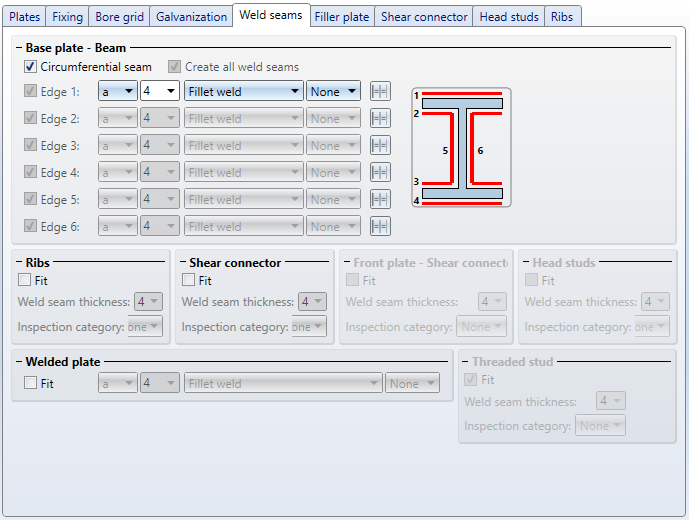689x520 pixels.
Task: Enable Fit checkbox under Ribs
Action: pyautogui.click(x=26, y=281)
